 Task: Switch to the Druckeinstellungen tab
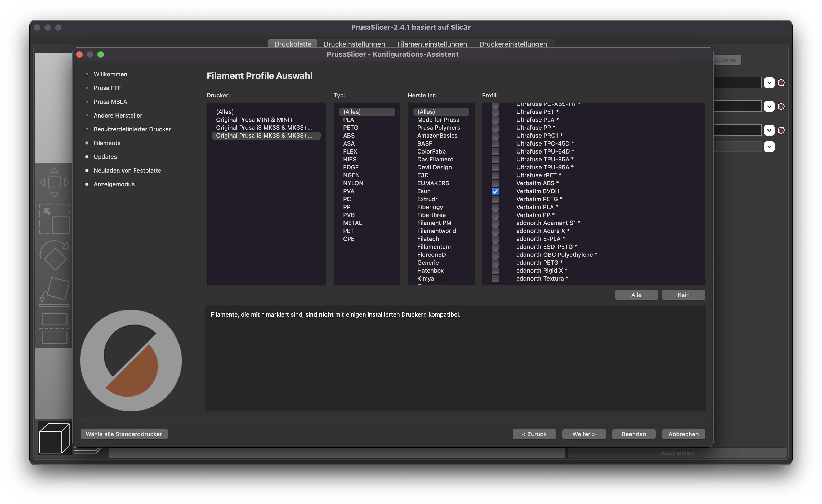pos(354,44)
